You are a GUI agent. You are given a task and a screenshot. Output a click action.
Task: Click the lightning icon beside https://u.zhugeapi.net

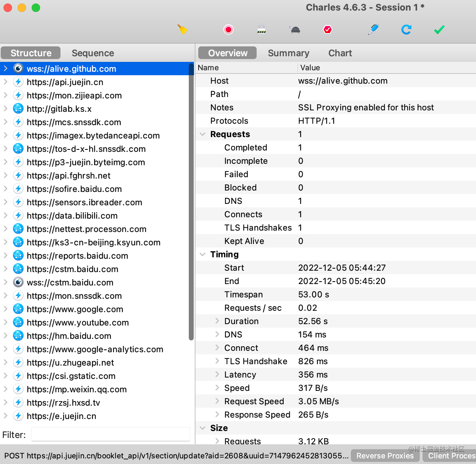[x=18, y=362]
